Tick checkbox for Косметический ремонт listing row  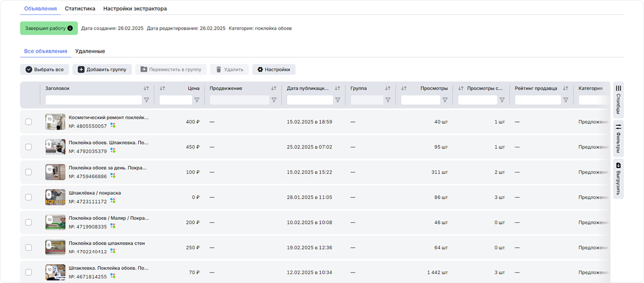tap(29, 122)
